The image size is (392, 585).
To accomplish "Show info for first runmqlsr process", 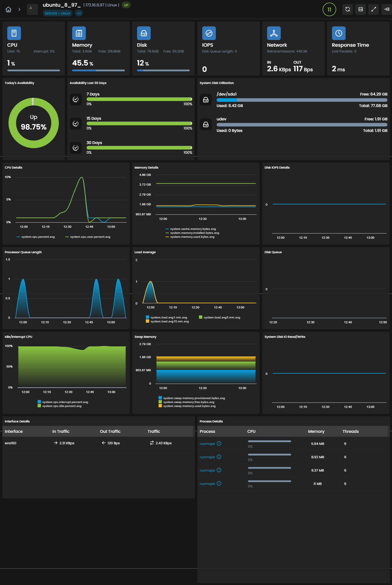I will (219, 443).
